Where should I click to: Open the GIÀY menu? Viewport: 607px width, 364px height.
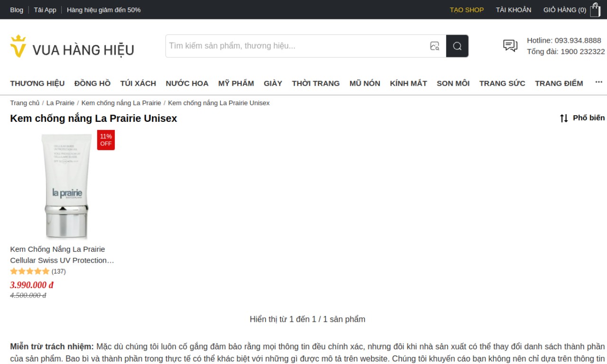[x=273, y=83]
